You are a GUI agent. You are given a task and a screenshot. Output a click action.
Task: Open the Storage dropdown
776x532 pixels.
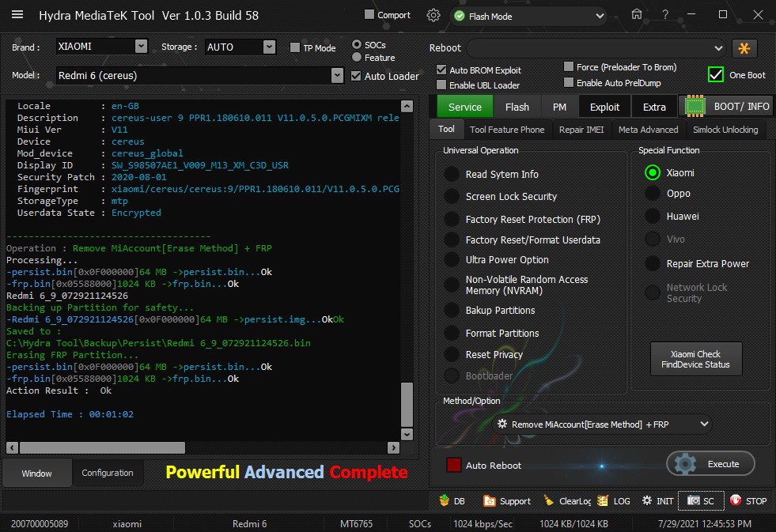269,47
